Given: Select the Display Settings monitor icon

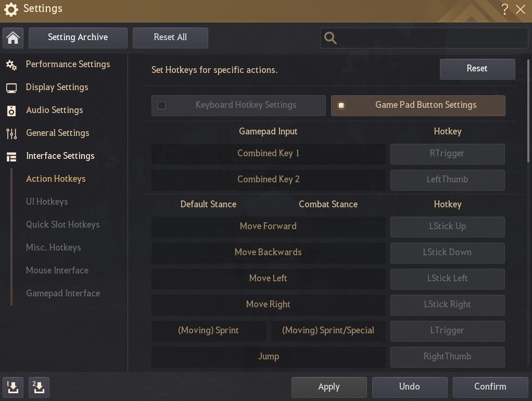Looking at the screenshot, I should tap(12, 87).
